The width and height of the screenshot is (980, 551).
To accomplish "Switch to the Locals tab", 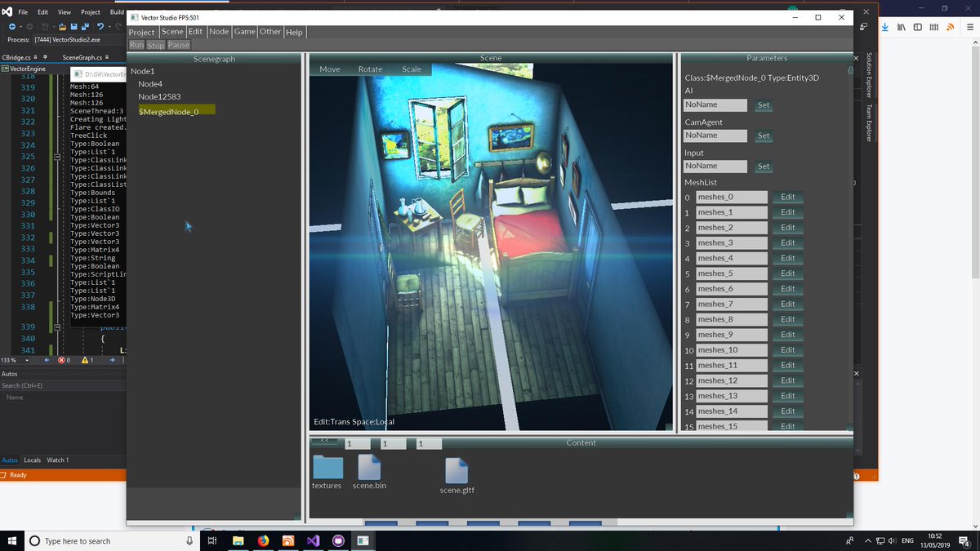I will point(32,460).
